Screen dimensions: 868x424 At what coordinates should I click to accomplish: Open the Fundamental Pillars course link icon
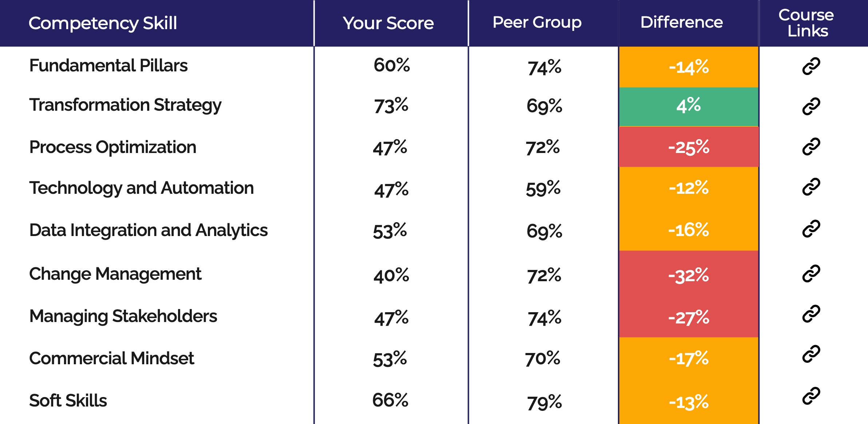[x=811, y=66]
